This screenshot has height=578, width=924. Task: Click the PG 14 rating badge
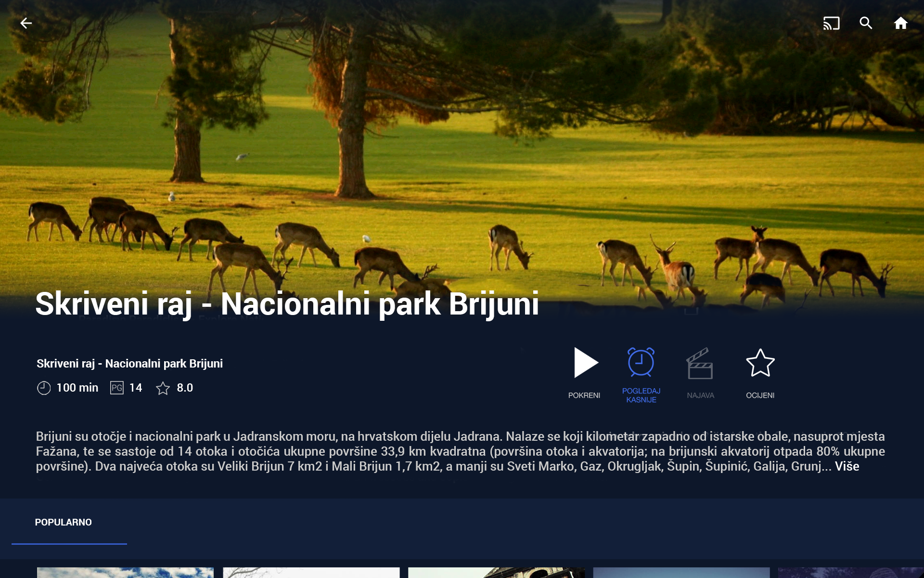pos(117,388)
